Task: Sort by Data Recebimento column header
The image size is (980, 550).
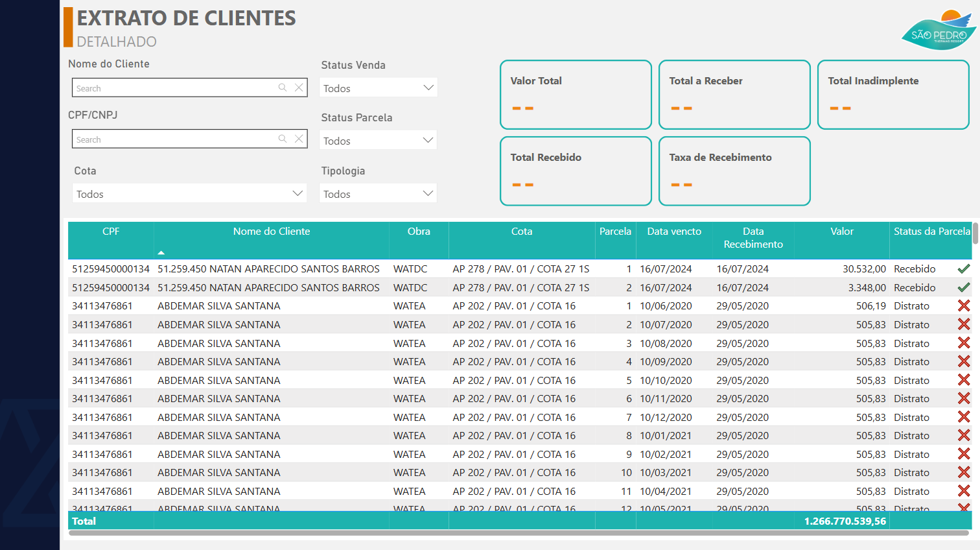Action: pos(753,238)
